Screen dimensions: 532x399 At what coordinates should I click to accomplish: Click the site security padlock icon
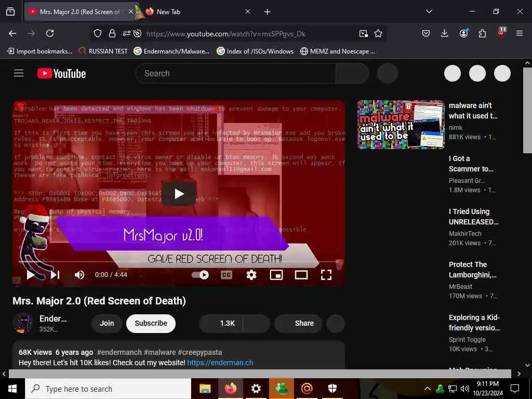tap(112, 33)
